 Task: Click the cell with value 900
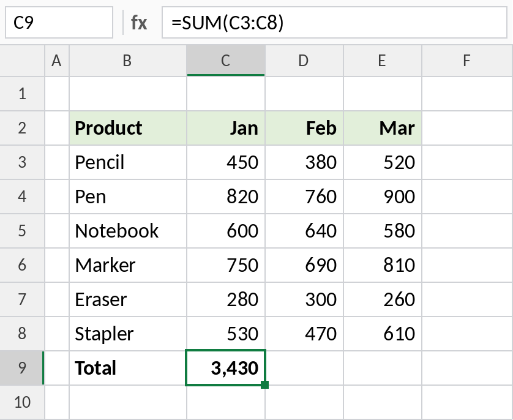coord(383,197)
